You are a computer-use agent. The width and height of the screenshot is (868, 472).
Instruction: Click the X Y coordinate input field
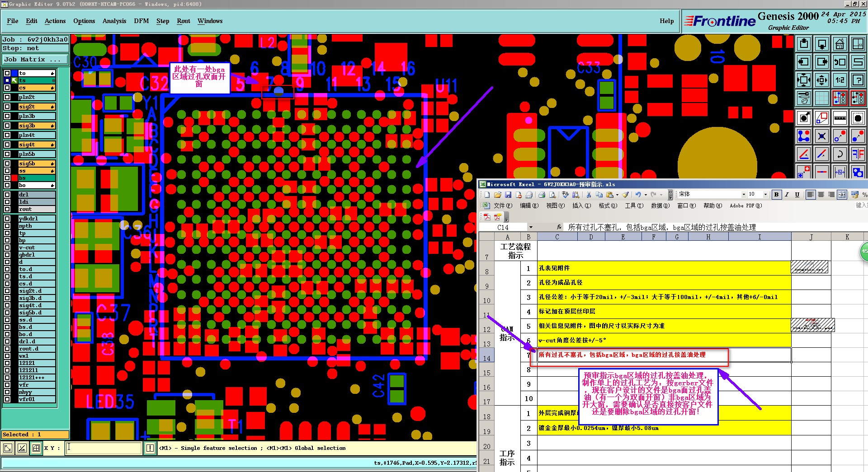(104, 448)
